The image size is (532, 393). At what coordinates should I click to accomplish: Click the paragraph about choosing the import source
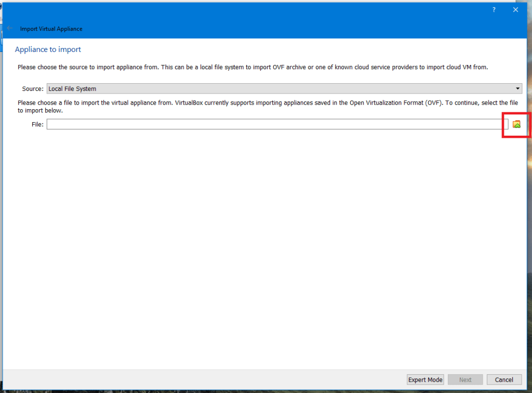tap(252, 67)
